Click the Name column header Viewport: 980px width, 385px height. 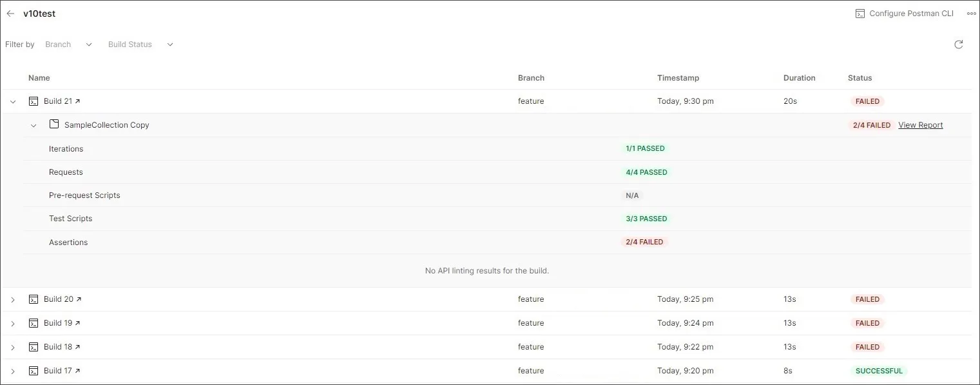tap(39, 78)
